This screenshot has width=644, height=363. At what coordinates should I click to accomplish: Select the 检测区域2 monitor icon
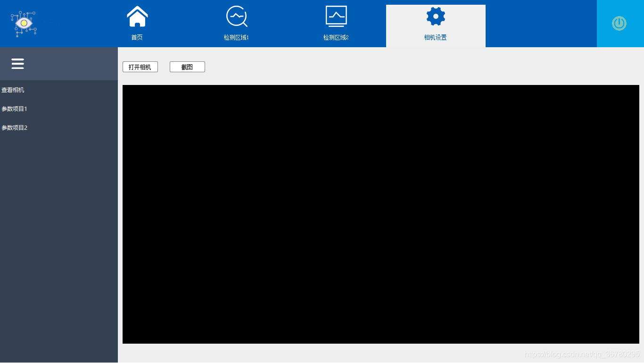point(336,16)
